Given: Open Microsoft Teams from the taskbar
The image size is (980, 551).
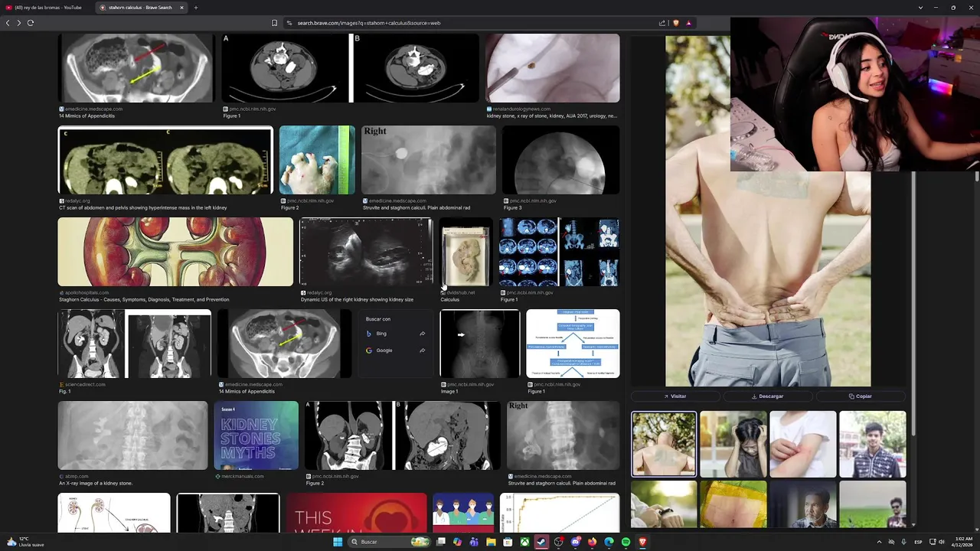Looking at the screenshot, I should pyautogui.click(x=474, y=542).
